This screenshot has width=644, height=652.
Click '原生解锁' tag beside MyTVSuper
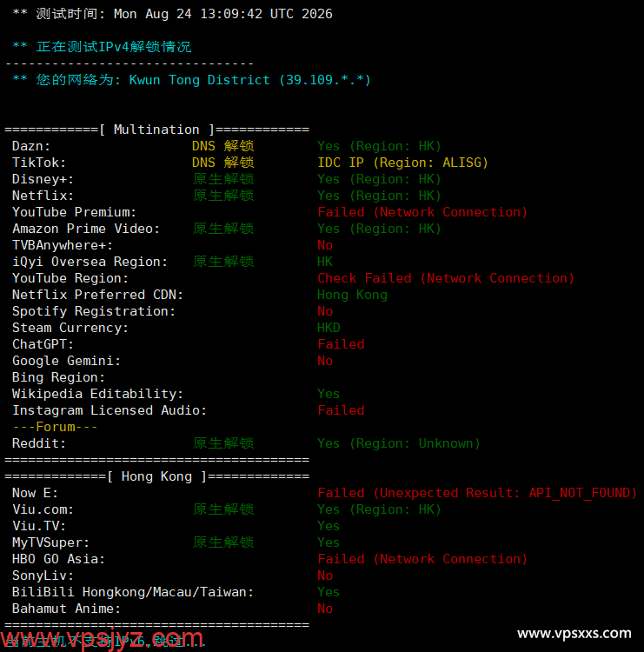(x=222, y=542)
